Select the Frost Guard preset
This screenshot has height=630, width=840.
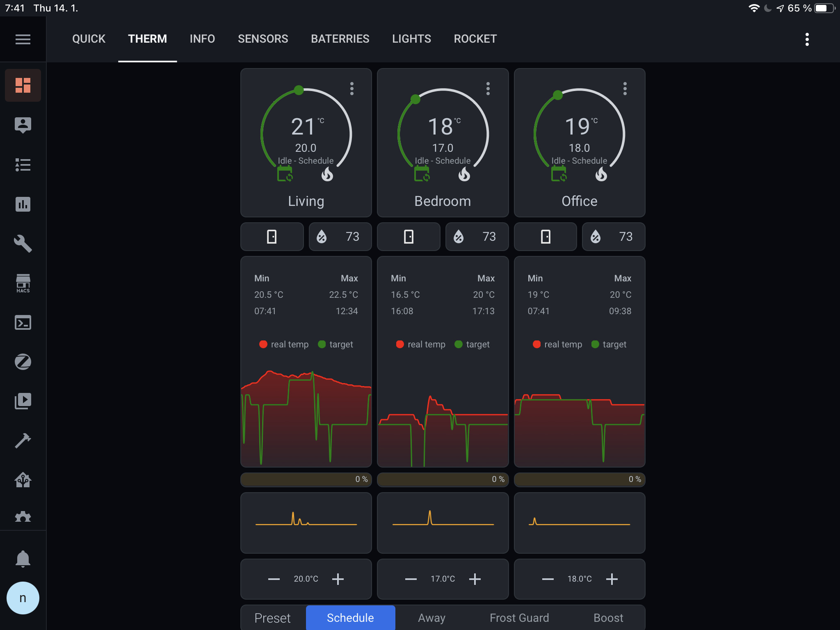pyautogui.click(x=519, y=618)
